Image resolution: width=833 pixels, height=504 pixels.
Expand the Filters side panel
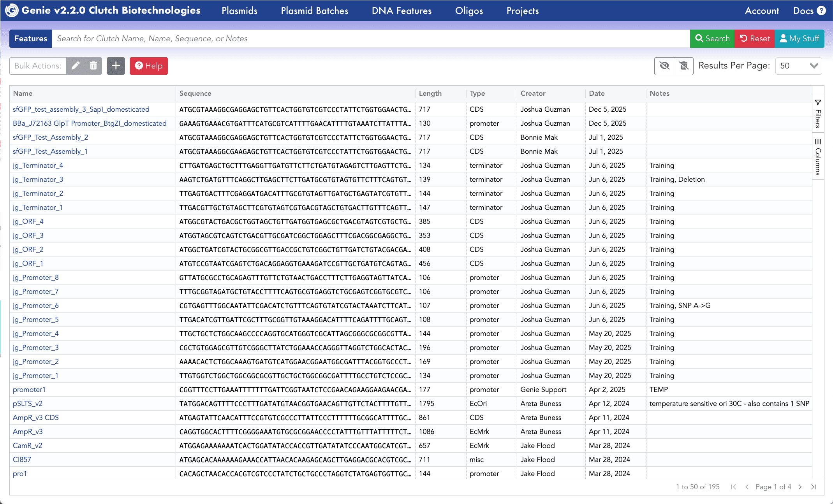pos(818,113)
